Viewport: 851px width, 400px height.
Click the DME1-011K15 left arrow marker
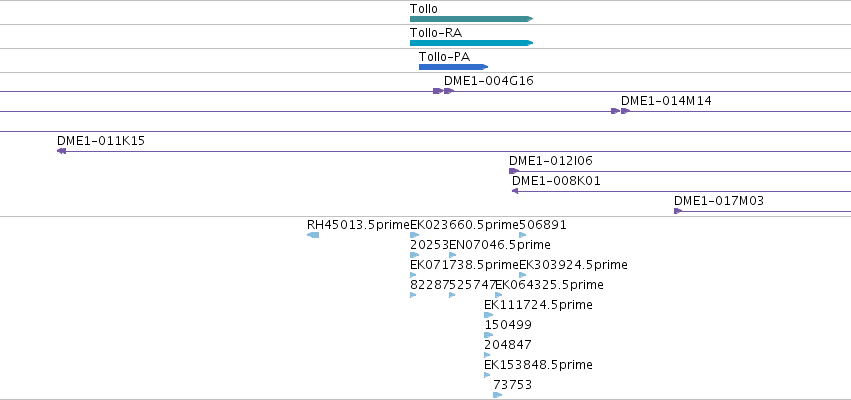61,151
